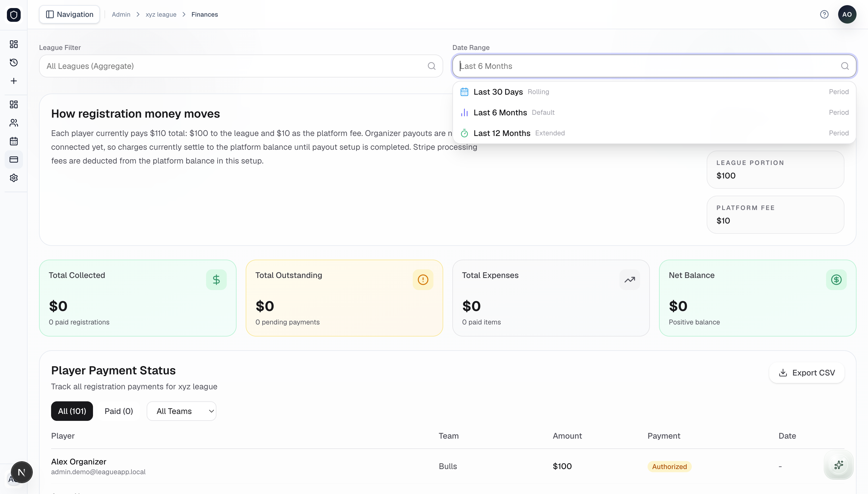The height and width of the screenshot is (494, 868).
Task: Click the Alex Organizer player name
Action: click(79, 461)
